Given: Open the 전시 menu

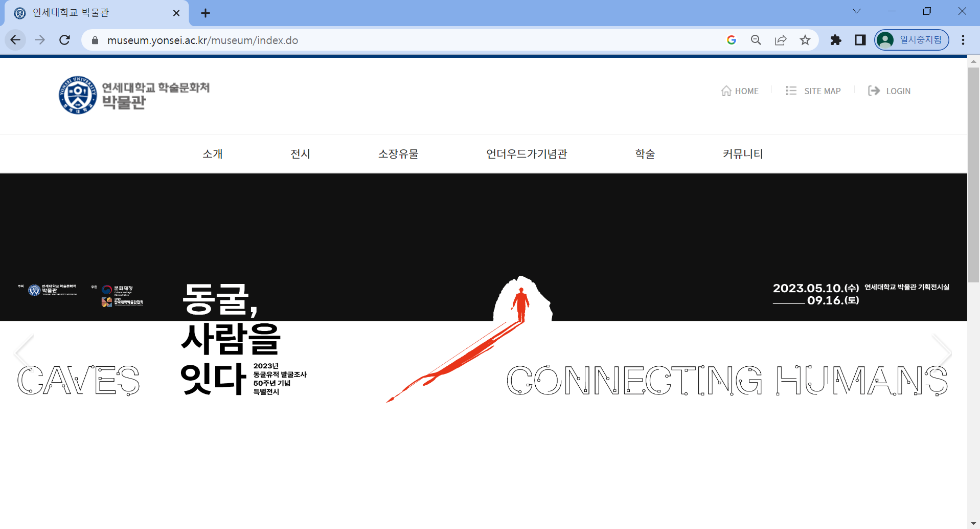Looking at the screenshot, I should pos(301,154).
